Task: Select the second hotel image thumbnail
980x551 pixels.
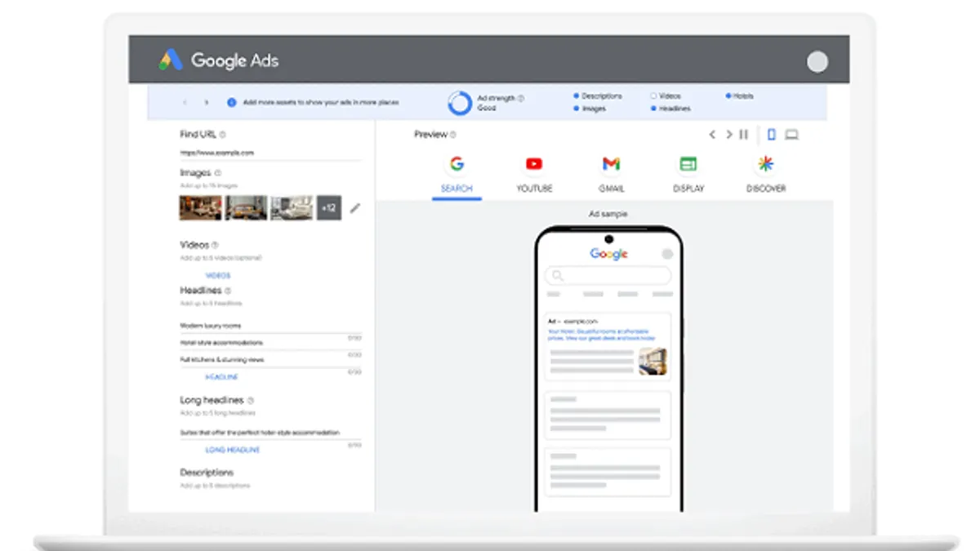Action: 247,207
